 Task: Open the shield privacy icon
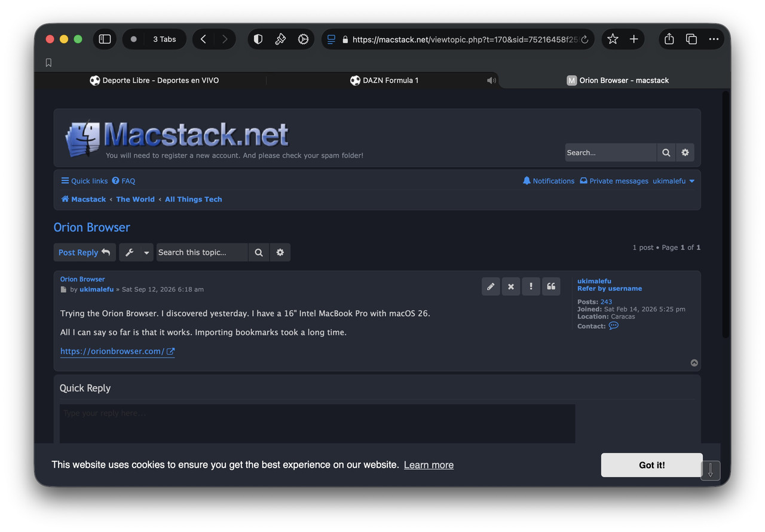pyautogui.click(x=258, y=39)
